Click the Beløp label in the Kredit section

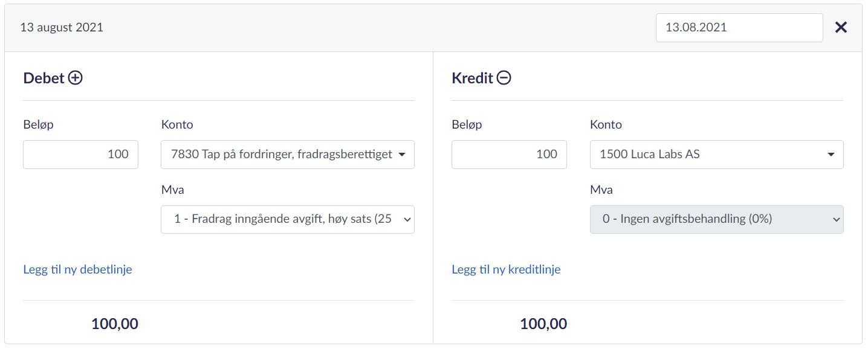pyautogui.click(x=467, y=125)
